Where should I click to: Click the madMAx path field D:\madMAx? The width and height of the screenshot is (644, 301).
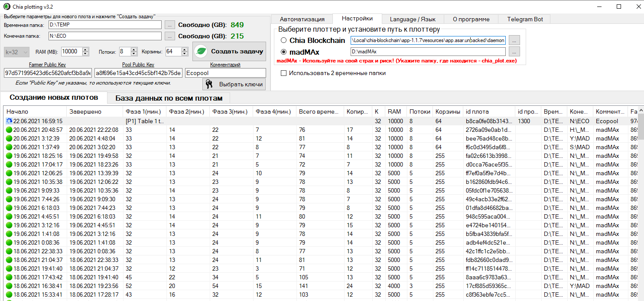(428, 52)
